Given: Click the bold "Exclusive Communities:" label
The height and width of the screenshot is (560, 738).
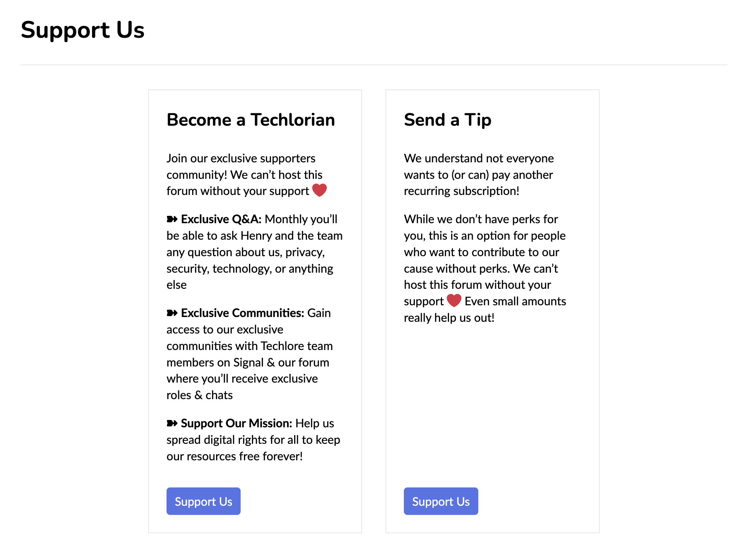Looking at the screenshot, I should click(242, 313).
